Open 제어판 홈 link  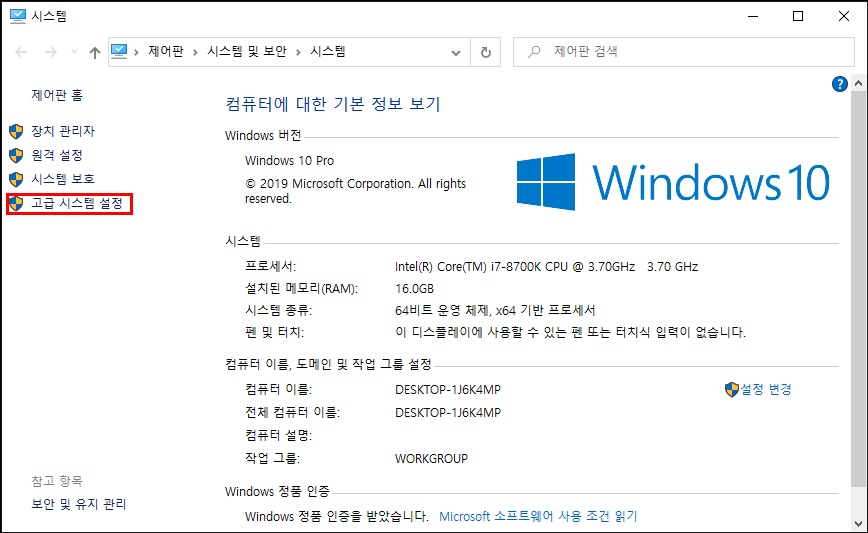[x=57, y=95]
